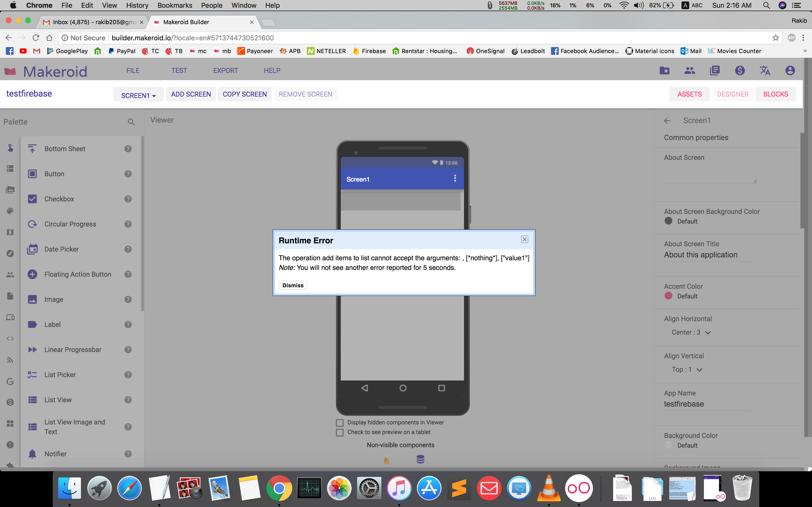Enable Display hidden components in Viewer
Screen dimensions: 812x507
click(x=340, y=422)
